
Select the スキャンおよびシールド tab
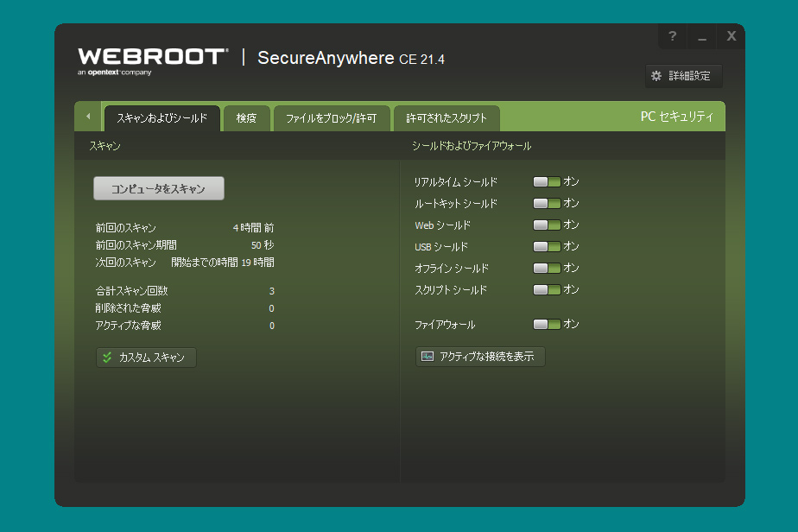click(x=162, y=118)
